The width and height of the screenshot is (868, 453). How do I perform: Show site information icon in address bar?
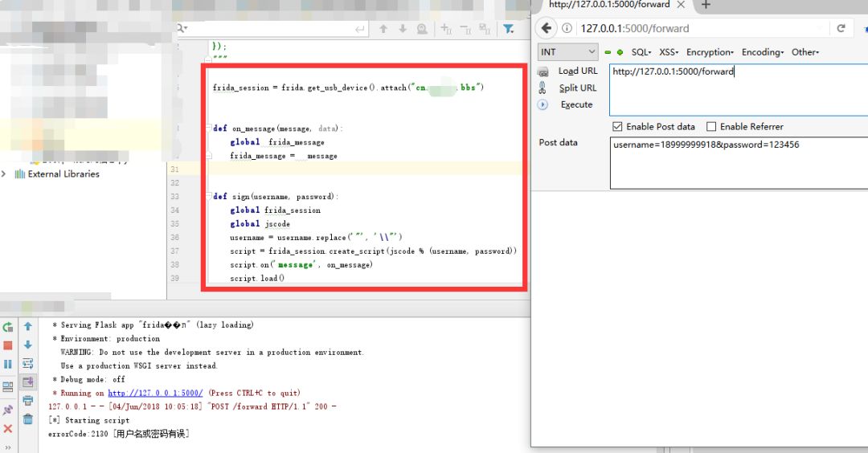(x=567, y=28)
